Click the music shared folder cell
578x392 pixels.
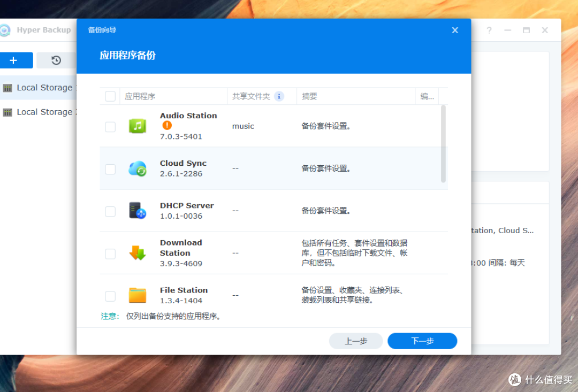(x=243, y=126)
